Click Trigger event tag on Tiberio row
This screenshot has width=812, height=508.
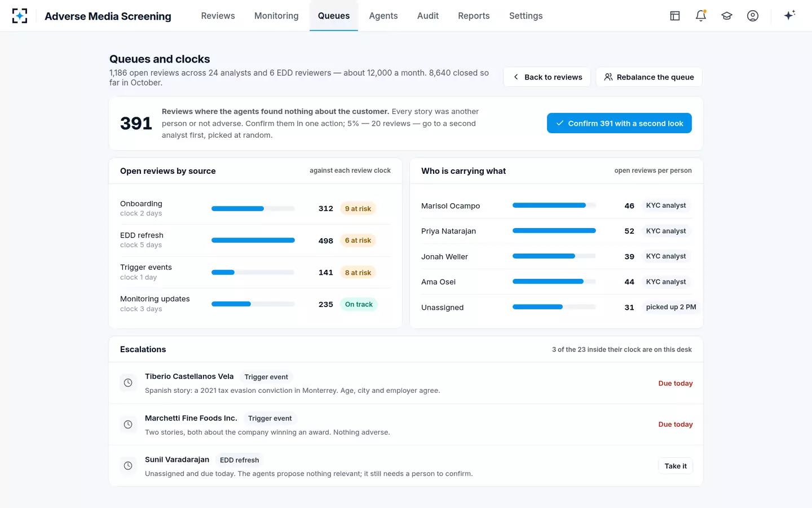point(266,377)
